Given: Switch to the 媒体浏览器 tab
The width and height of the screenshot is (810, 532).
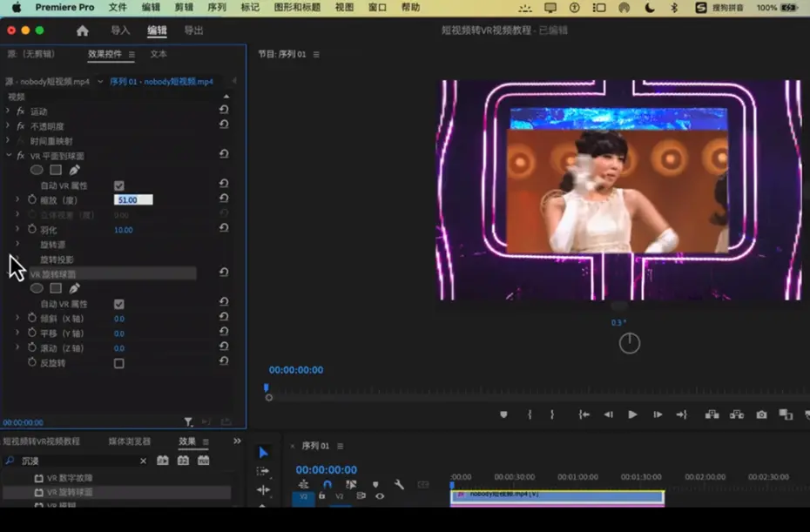Looking at the screenshot, I should (130, 441).
